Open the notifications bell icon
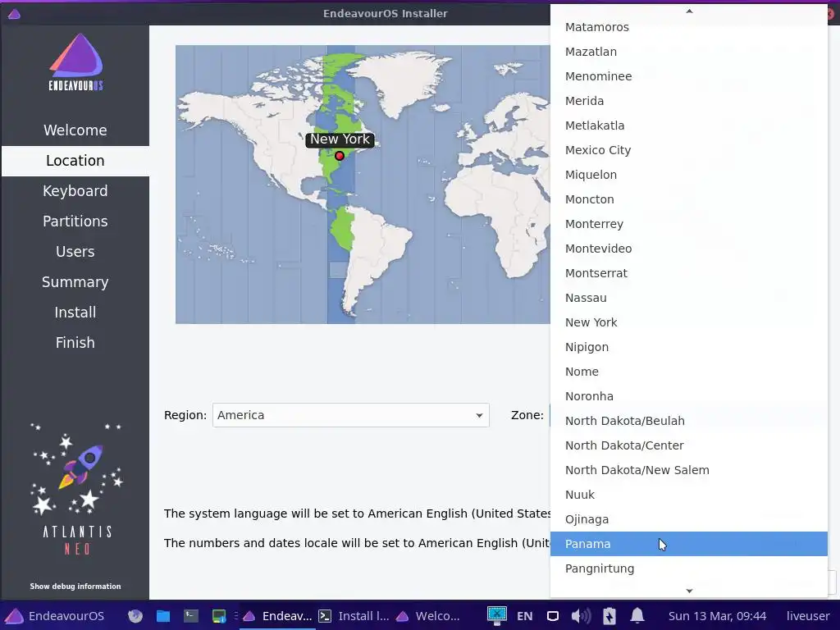Screen dimensions: 840x630 pos(637,616)
